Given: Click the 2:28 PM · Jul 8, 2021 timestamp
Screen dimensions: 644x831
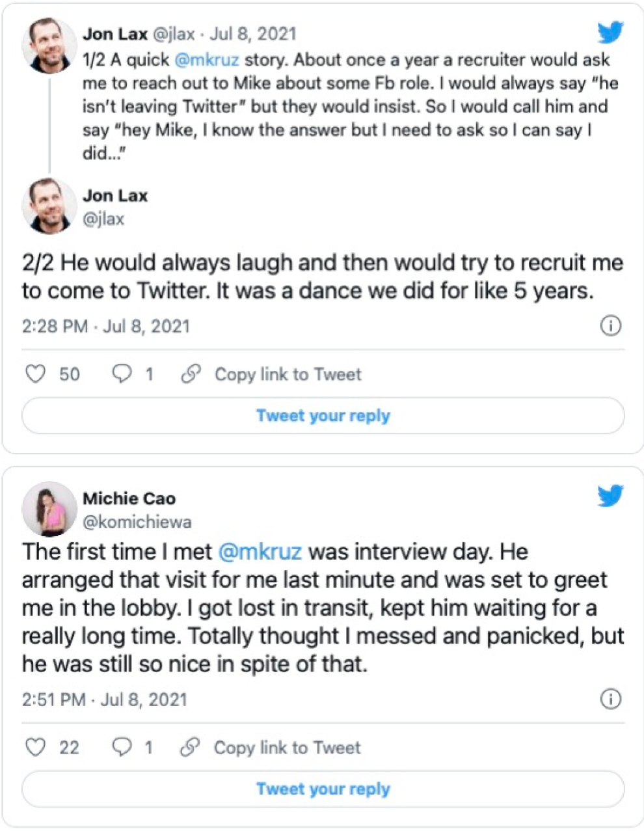Looking at the screenshot, I should [x=105, y=325].
